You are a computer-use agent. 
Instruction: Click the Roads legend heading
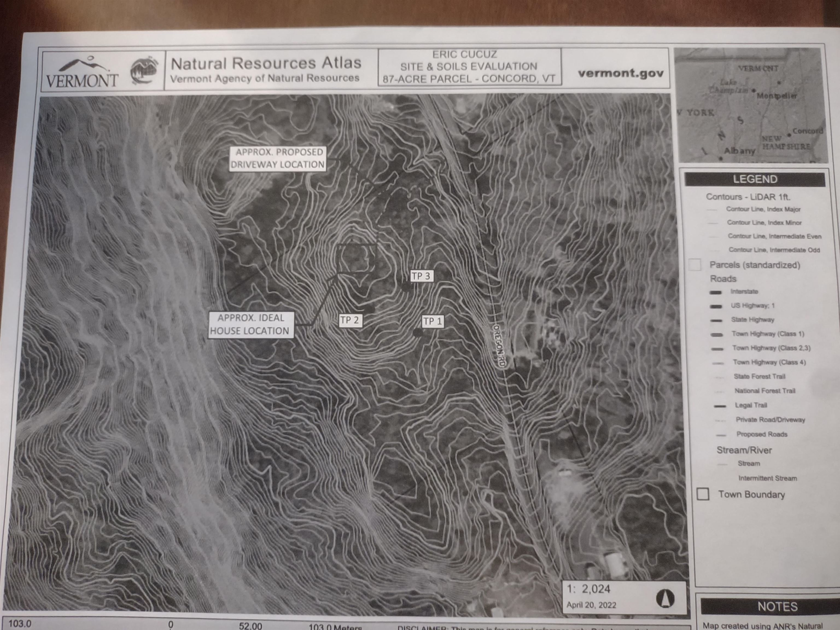723,279
